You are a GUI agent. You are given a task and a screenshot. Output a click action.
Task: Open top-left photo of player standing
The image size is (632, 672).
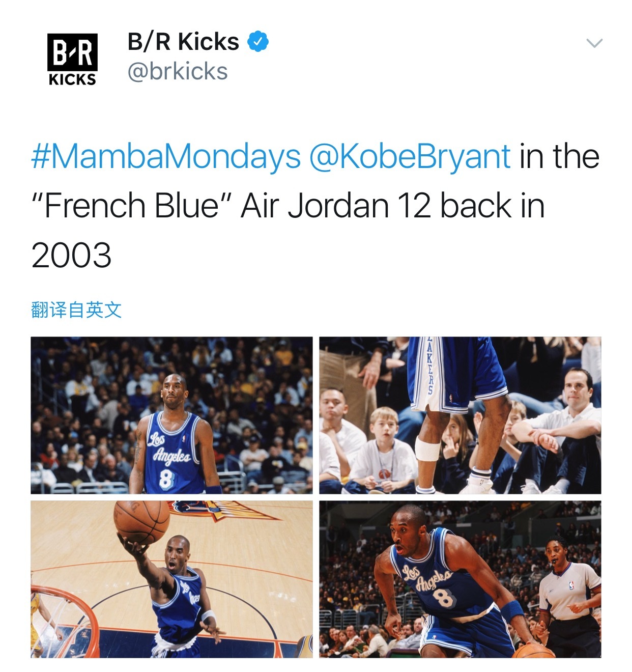coord(171,415)
